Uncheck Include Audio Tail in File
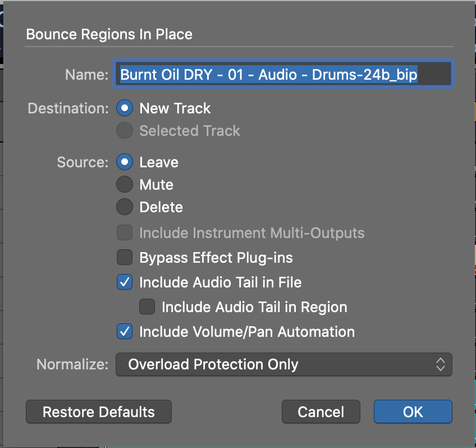The height and width of the screenshot is (448, 476). tap(124, 282)
